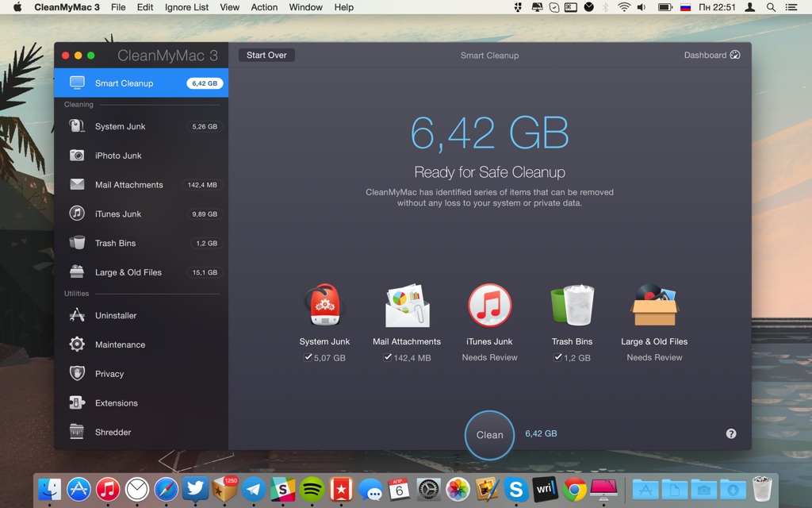Viewport: 812px width, 508px height.
Task: Open the Maintenance gear icon
Action: pyautogui.click(x=77, y=344)
